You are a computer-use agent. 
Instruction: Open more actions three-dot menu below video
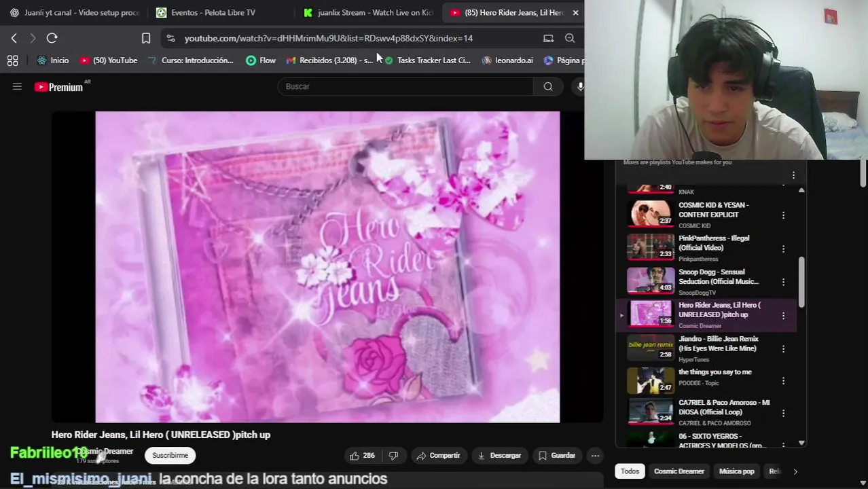pyautogui.click(x=595, y=456)
